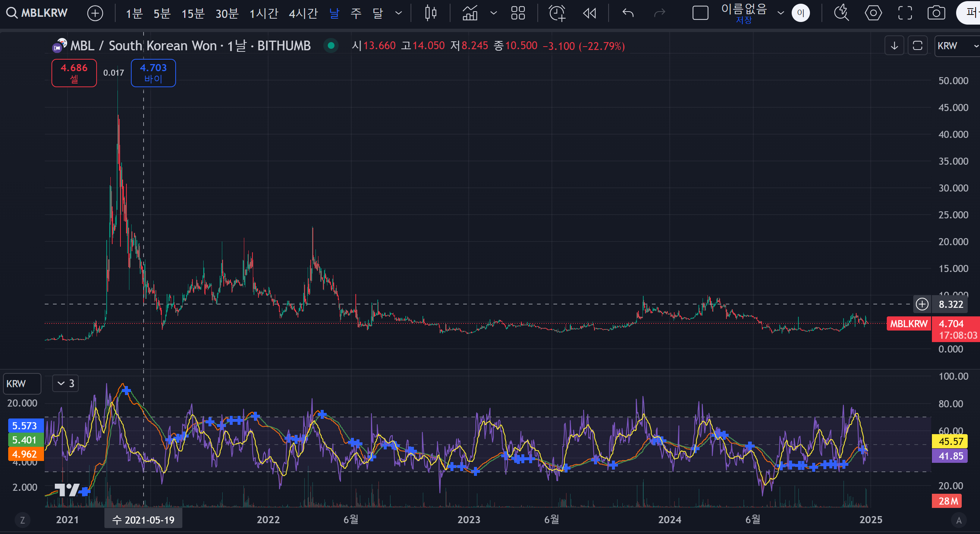Toggle the pane maximize icon
The height and width of the screenshot is (534, 980).
point(918,46)
